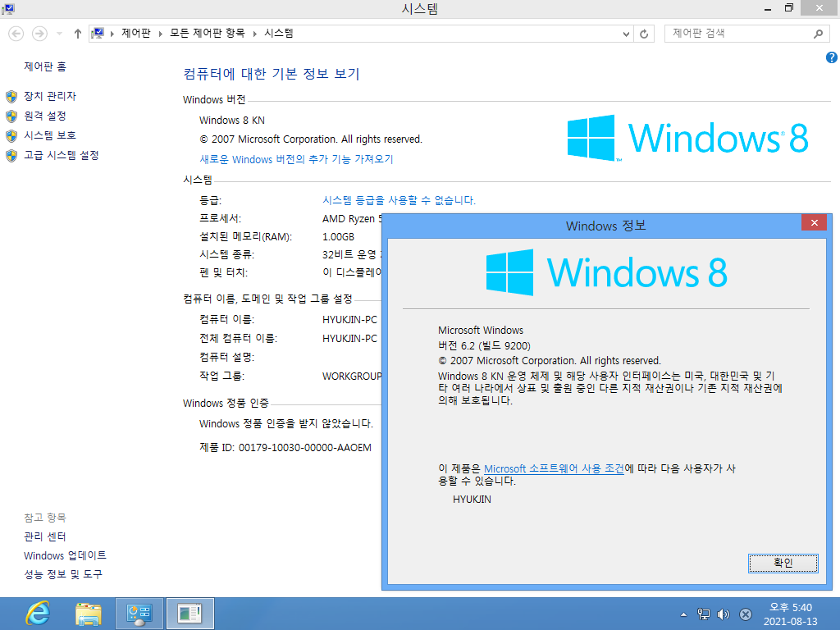Select 시스템 in the breadcrumb path
840x630 pixels.
(x=279, y=33)
